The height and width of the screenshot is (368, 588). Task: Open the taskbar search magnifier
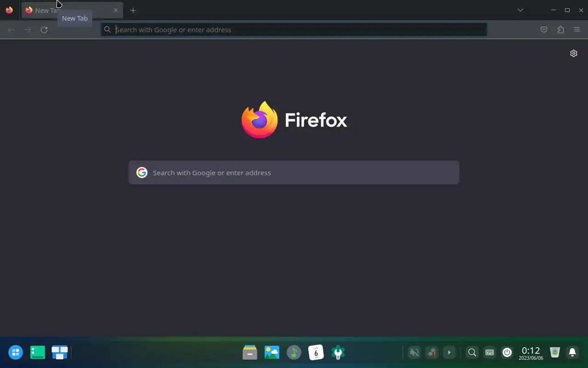[472, 352]
